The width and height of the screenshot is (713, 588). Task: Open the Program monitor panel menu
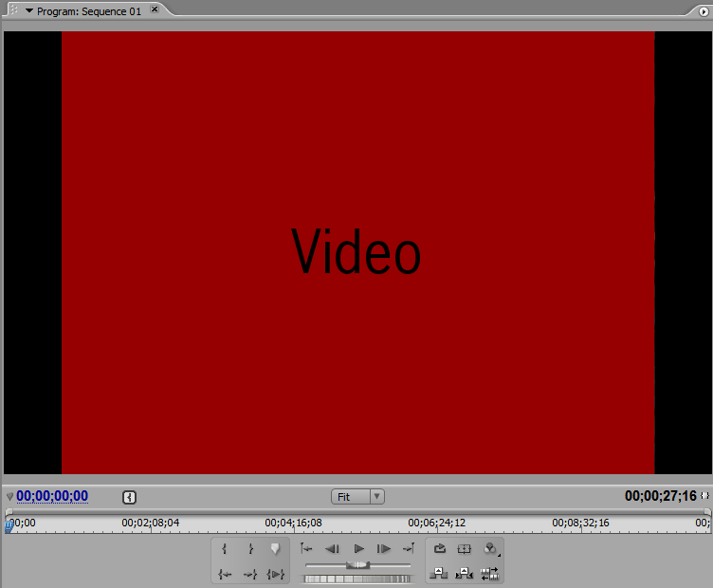click(704, 11)
